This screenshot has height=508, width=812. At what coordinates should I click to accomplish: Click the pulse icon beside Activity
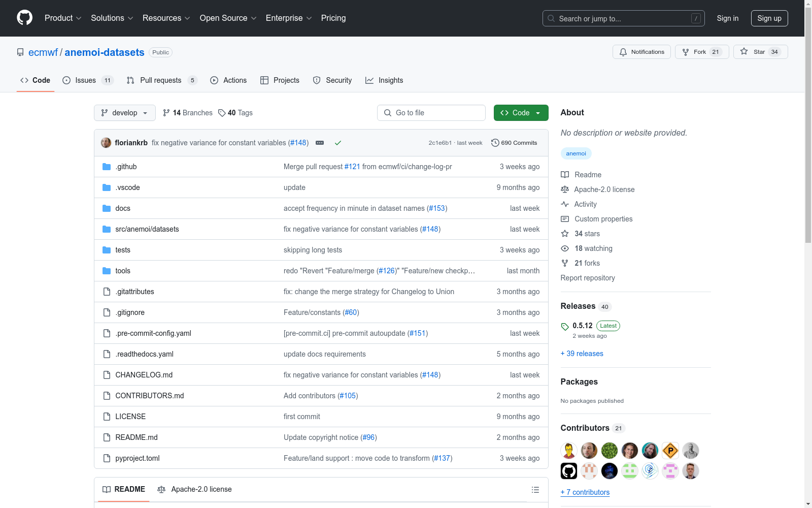pos(565,204)
